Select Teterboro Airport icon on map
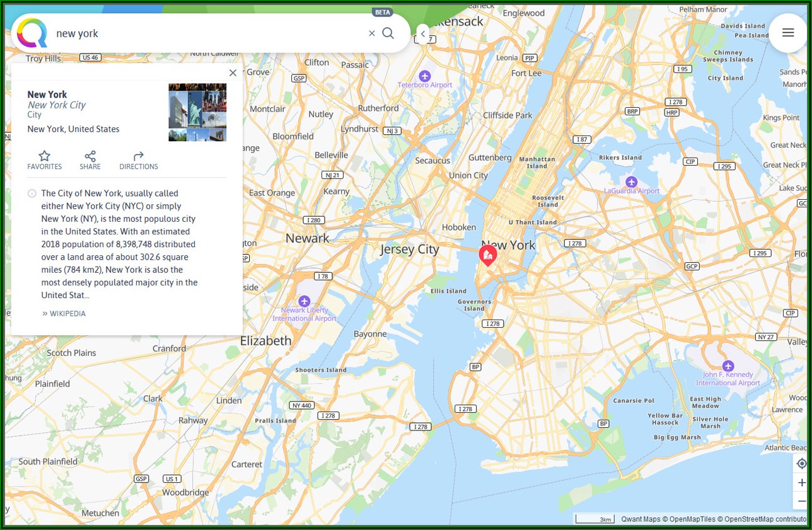The width and height of the screenshot is (812, 530). [x=424, y=76]
